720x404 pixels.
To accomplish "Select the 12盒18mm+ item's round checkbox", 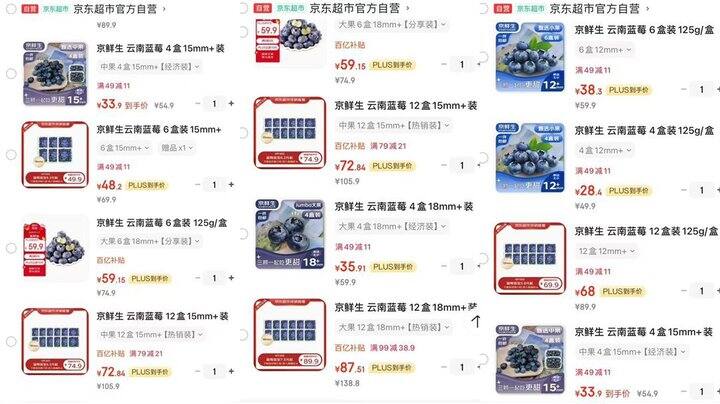I will click(243, 335).
